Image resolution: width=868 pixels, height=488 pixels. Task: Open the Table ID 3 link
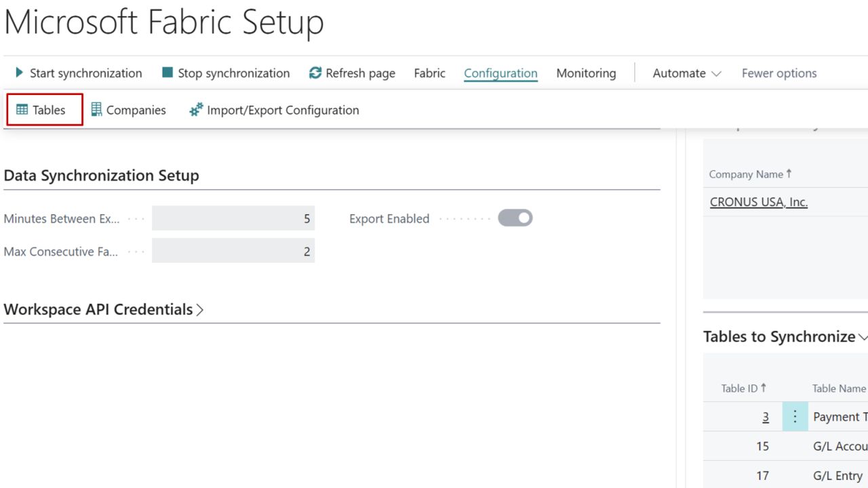[x=766, y=417]
